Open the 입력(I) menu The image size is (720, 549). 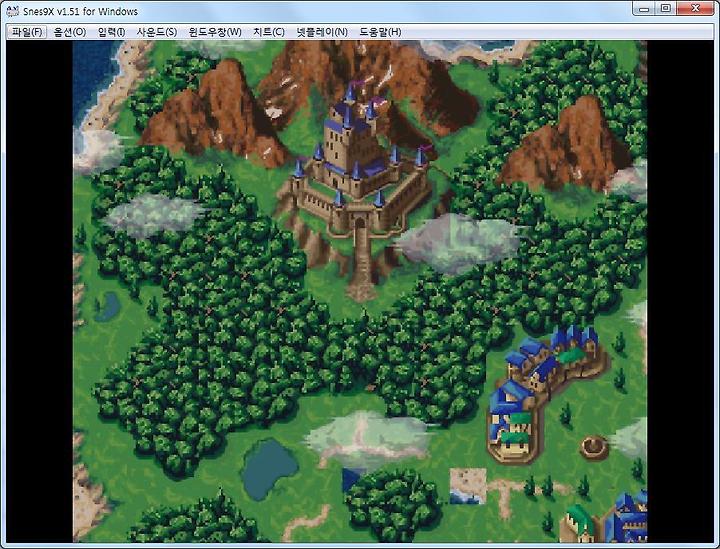(x=111, y=32)
